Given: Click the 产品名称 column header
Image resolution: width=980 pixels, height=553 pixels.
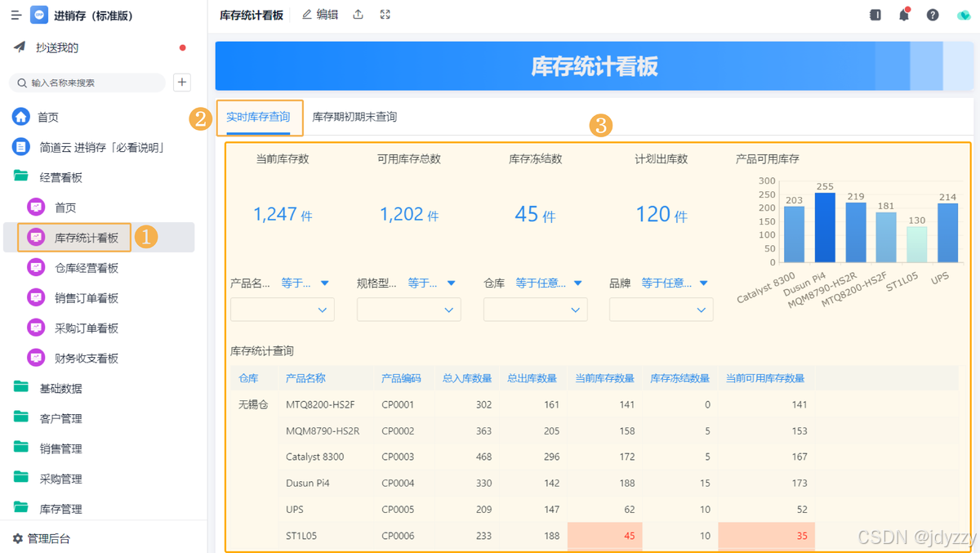Looking at the screenshot, I should point(305,378).
